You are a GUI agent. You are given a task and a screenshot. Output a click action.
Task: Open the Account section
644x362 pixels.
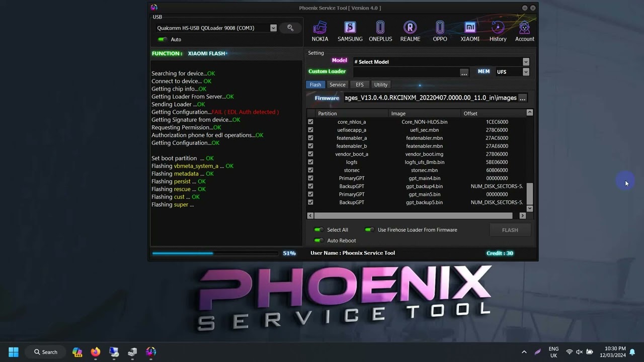[x=524, y=31]
